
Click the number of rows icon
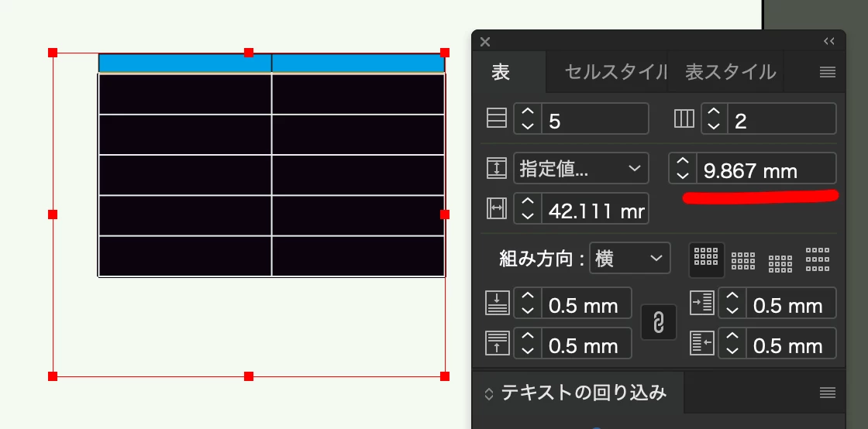(497, 118)
